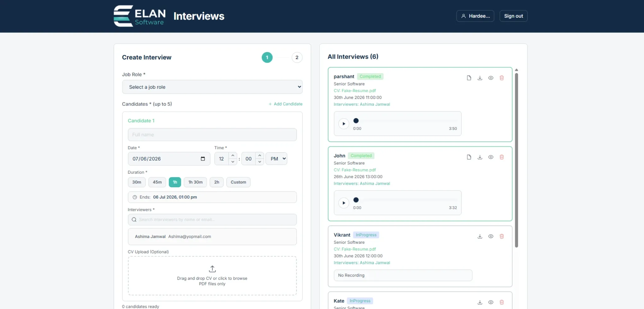
Task: Increase the hour value with the up arrow
Action: click(233, 155)
